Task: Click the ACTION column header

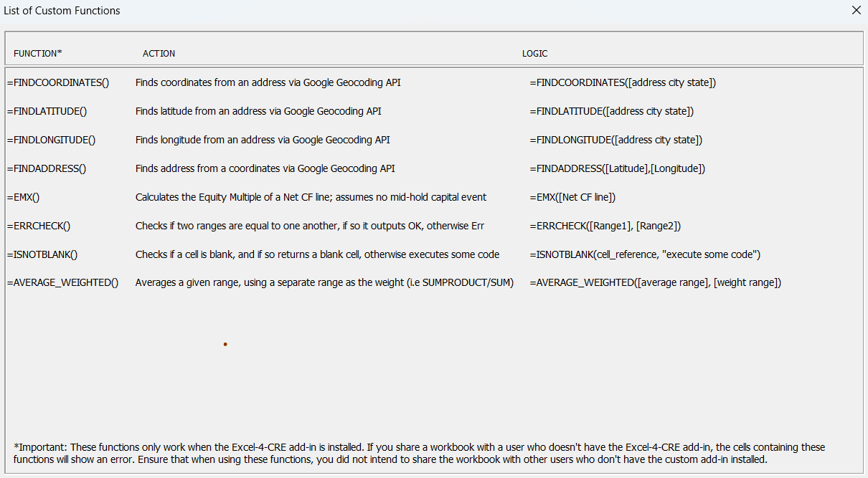Action: [x=159, y=54]
